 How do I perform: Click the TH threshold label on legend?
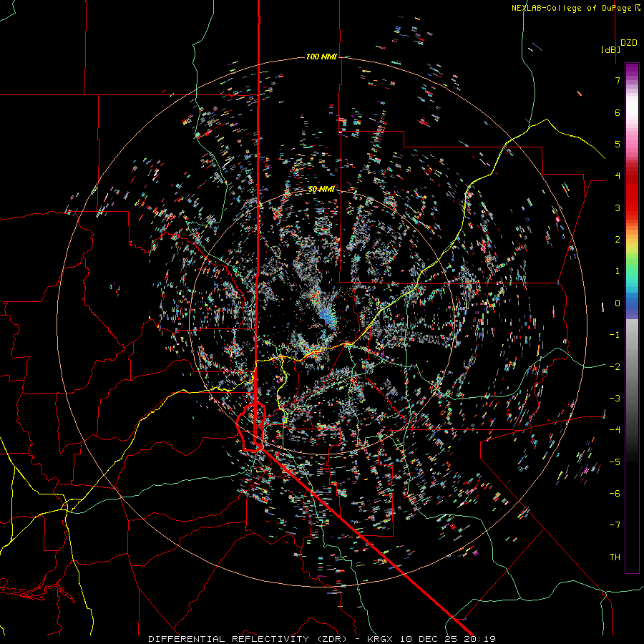coord(615,557)
